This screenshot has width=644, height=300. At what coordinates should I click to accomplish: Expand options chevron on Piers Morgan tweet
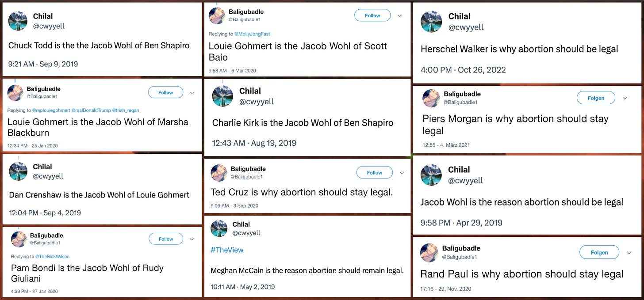[x=625, y=98]
